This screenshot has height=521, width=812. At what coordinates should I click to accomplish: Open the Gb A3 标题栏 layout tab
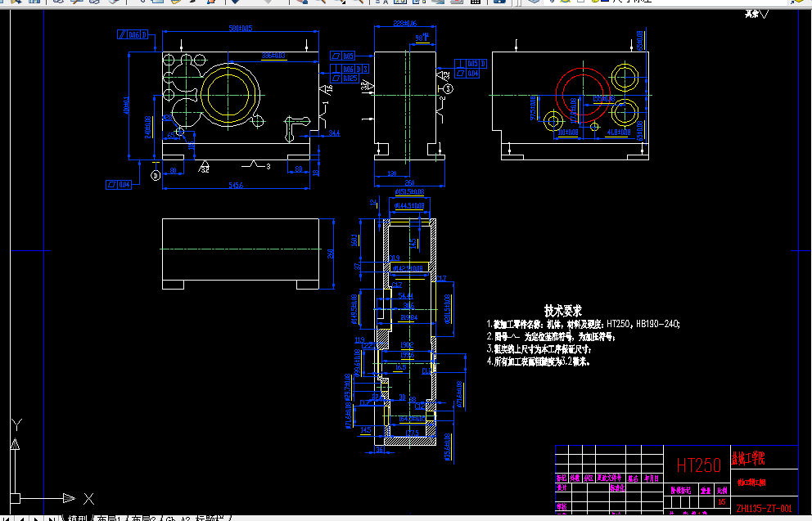tap(196, 518)
